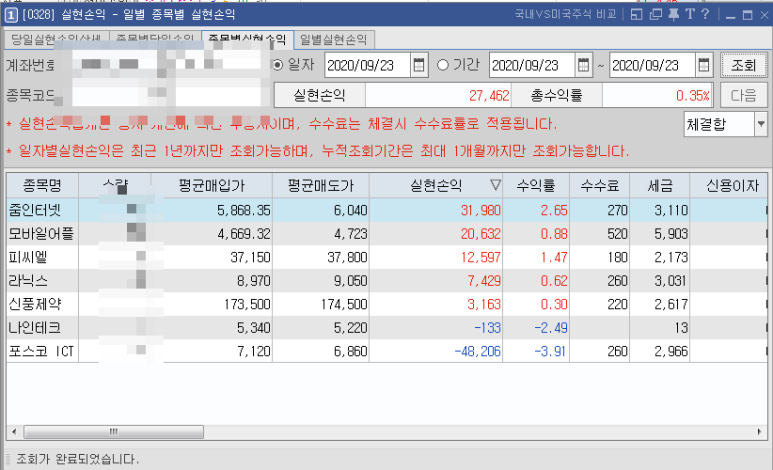The width and height of the screenshot is (773, 470).
Task: Select the 피씨엘 row
Action: (x=387, y=257)
